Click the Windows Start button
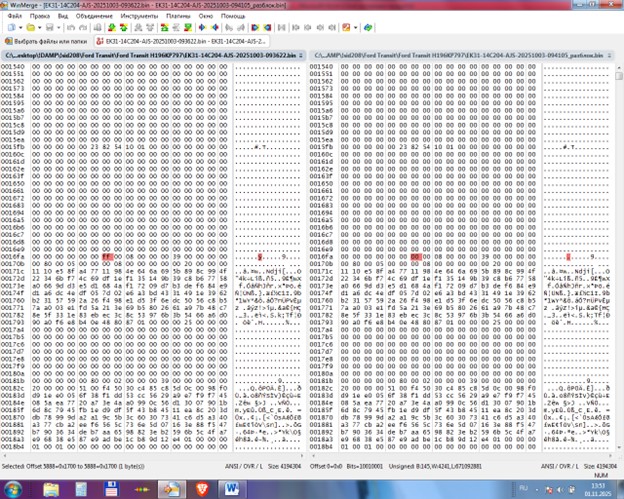 14,487
